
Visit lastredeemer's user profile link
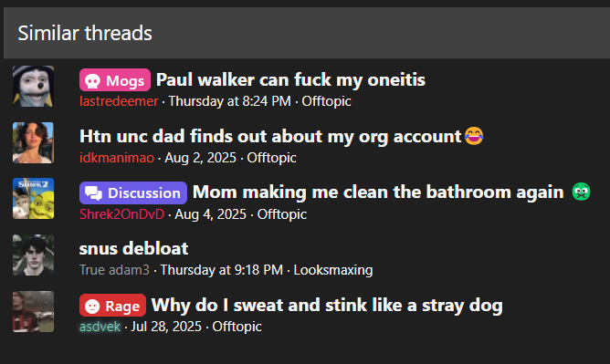pyautogui.click(x=119, y=101)
